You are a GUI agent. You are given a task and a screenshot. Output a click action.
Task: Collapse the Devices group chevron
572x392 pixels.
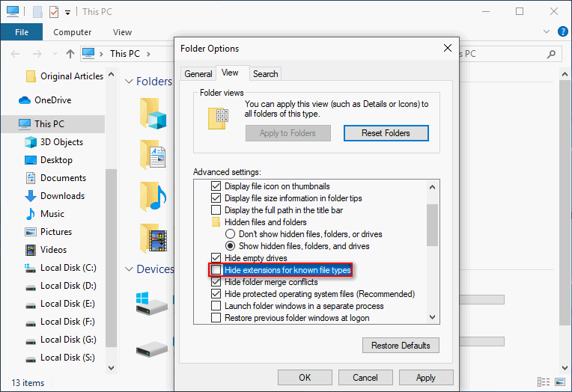pos(129,269)
